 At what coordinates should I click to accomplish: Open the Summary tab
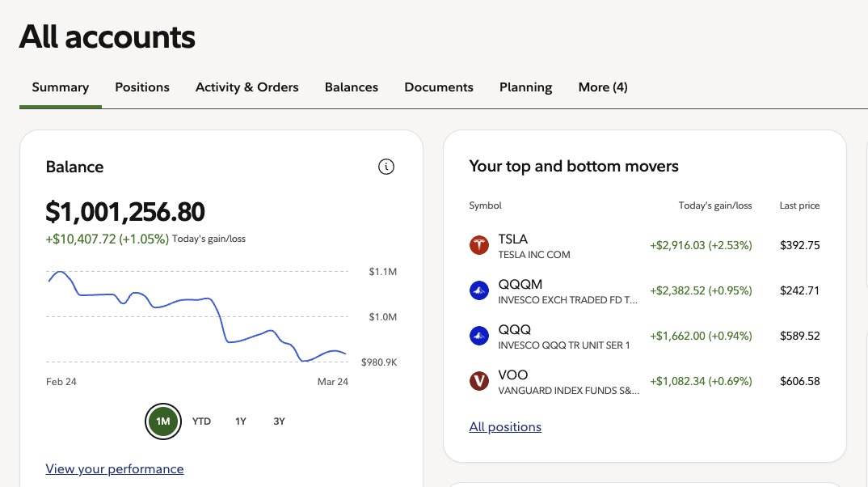(61, 87)
